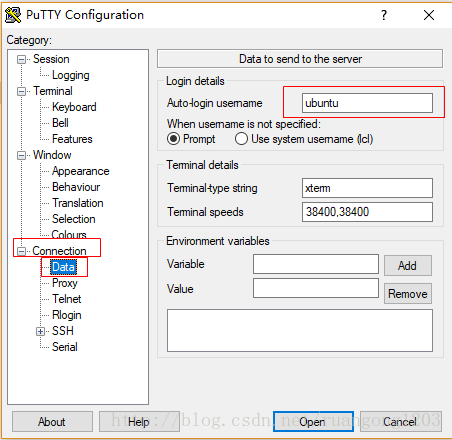Select Features in the category tree
The height and width of the screenshot is (440, 452).
tap(72, 139)
